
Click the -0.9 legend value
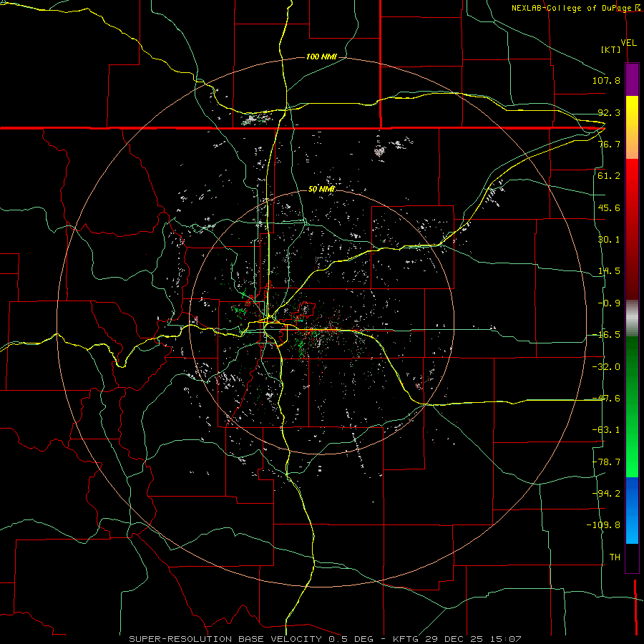(609, 303)
